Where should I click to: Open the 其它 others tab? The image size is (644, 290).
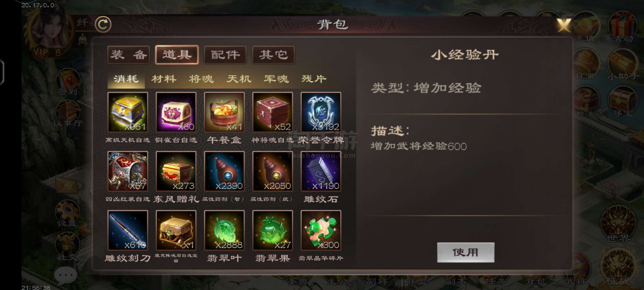point(273,55)
